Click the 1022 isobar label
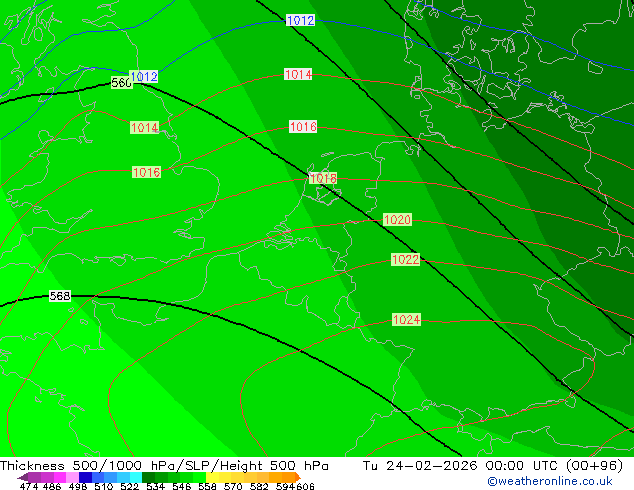This screenshot has height=490, width=634. click(406, 259)
